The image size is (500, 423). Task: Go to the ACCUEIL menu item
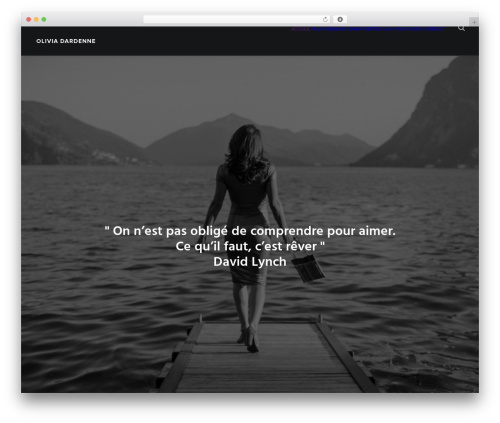300,29
